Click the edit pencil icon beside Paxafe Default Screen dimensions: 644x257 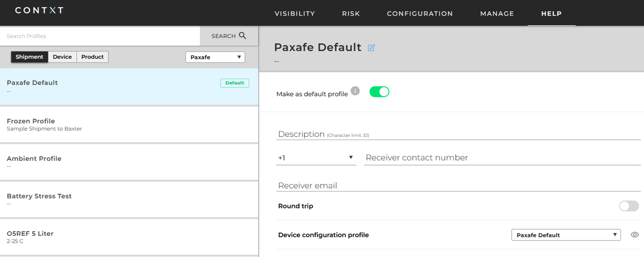371,48
